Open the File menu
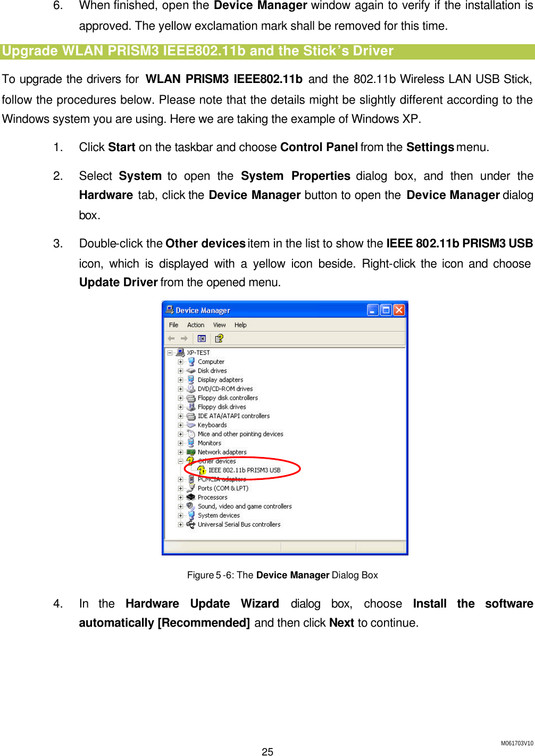Viewport: 535px width, 756px height. [173, 325]
